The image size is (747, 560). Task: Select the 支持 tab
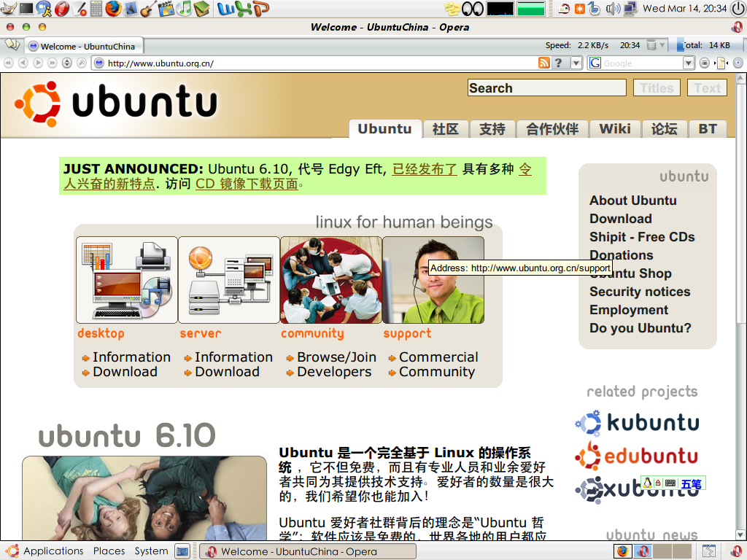click(x=492, y=128)
